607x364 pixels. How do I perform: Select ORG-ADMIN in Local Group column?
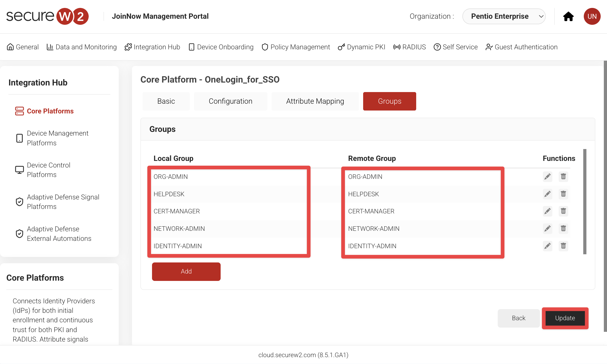coord(171,177)
